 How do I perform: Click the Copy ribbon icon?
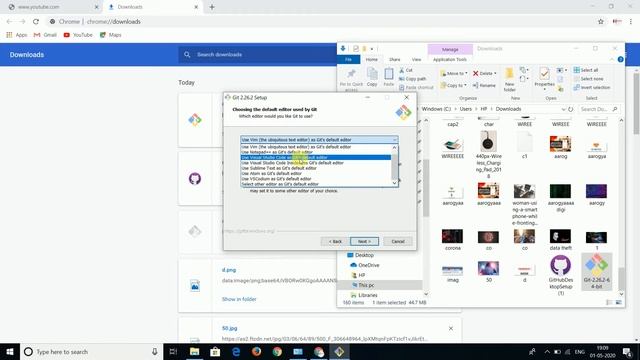(372, 78)
